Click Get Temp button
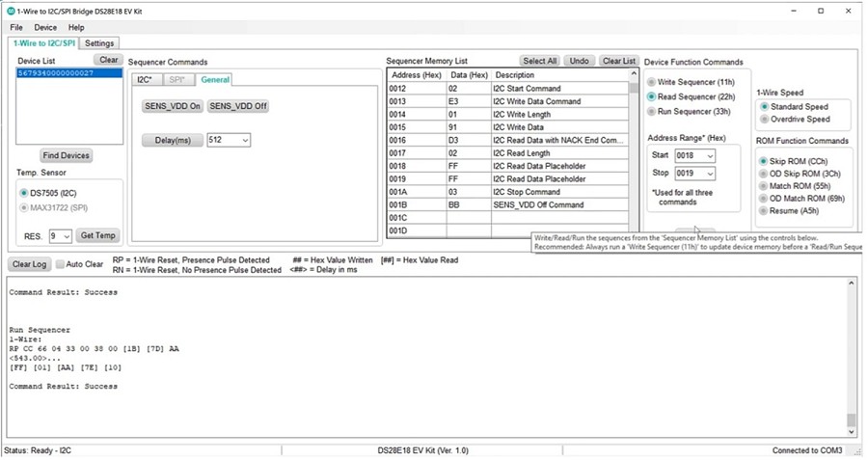Image resolution: width=868 pixels, height=460 pixels. tap(97, 236)
